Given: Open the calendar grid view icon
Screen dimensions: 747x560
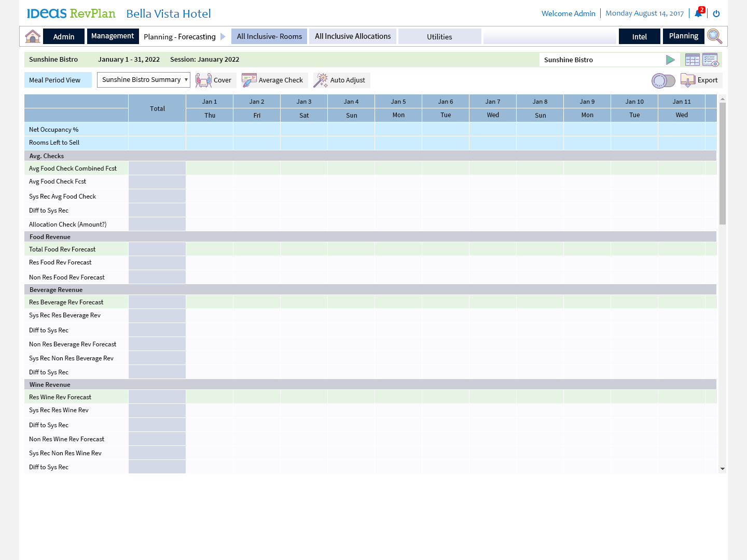Looking at the screenshot, I should click(x=692, y=60).
